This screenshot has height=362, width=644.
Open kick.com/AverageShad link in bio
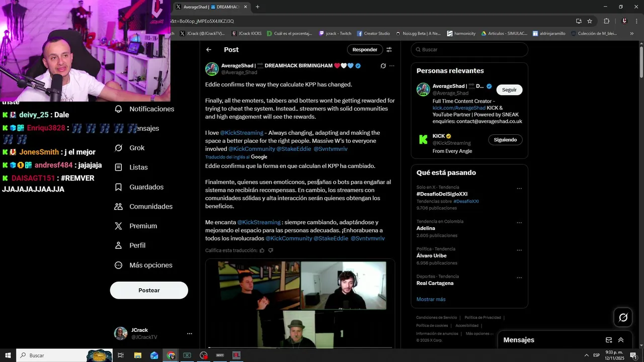pyautogui.click(x=459, y=108)
